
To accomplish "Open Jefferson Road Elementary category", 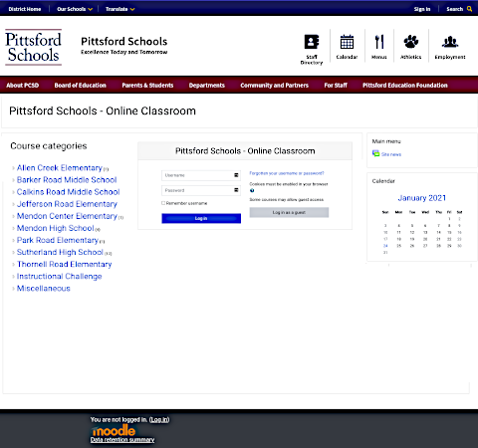I will (67, 204).
